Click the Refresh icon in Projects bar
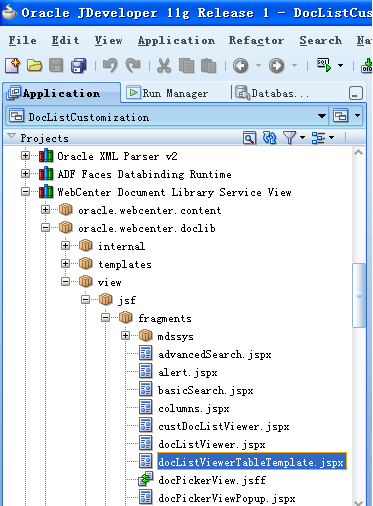 [x=269, y=138]
